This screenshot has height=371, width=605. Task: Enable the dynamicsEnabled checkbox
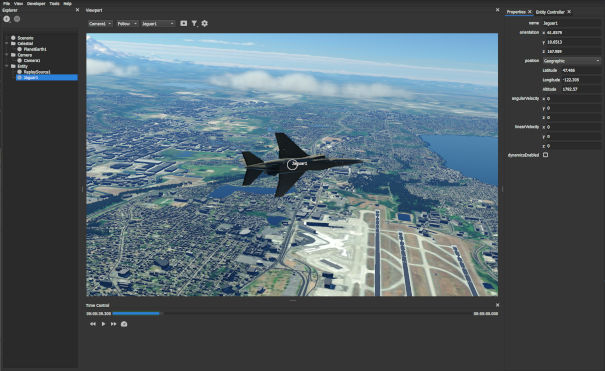545,155
